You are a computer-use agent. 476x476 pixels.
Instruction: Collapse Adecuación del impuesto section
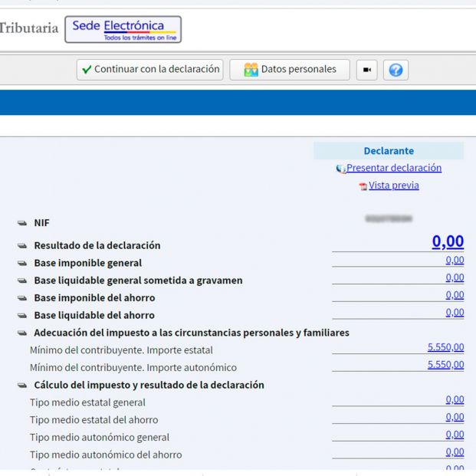pyautogui.click(x=22, y=333)
